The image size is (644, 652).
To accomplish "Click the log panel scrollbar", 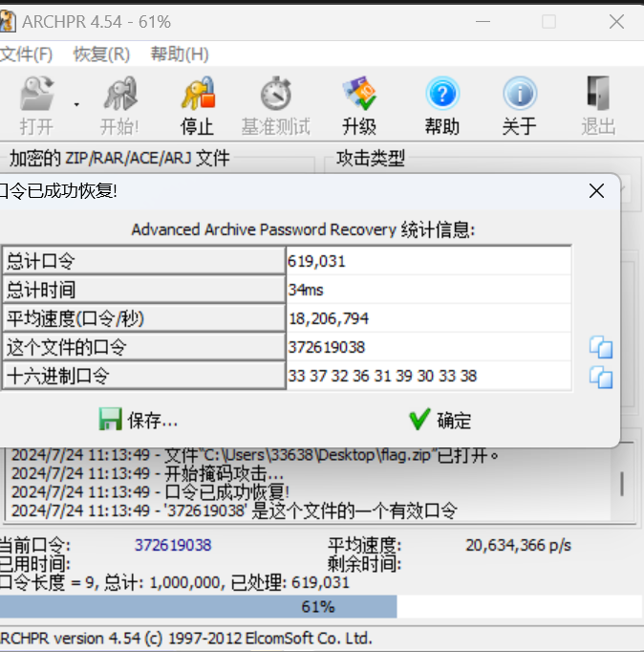I will click(x=622, y=483).
